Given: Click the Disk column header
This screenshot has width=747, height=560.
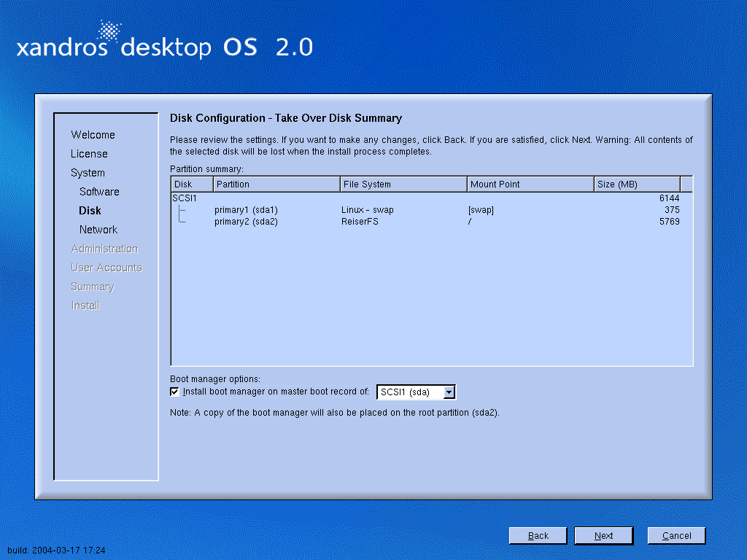Looking at the screenshot, I should (192, 184).
